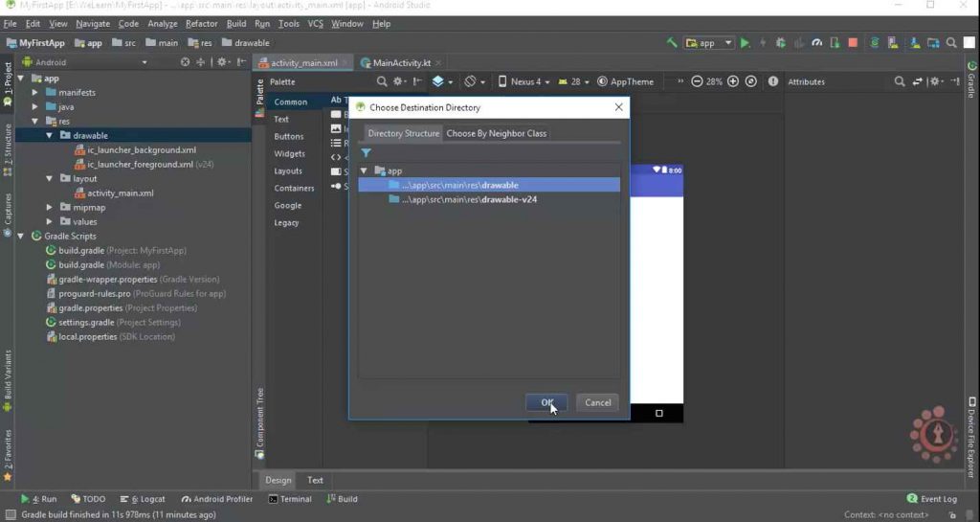Click Cancel in destination directory dialog
The width and height of the screenshot is (980, 522).
pos(597,402)
